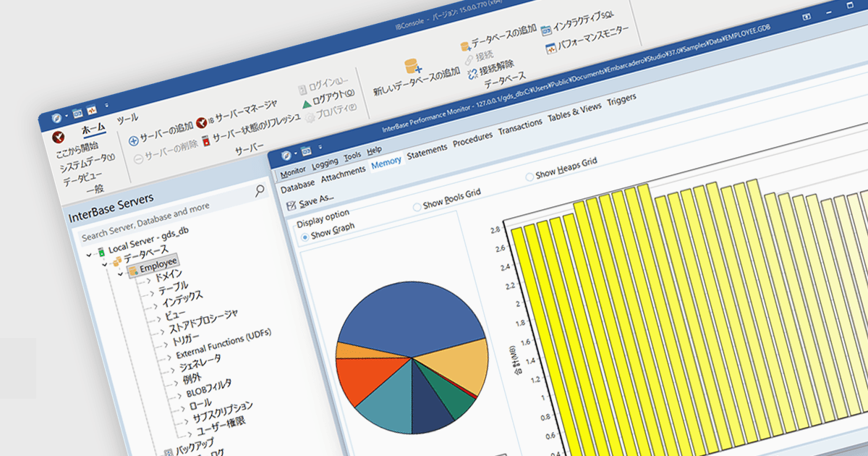868x456 pixels.
Task: Click the サーバーマネージャ phoenix icon
Action: click(x=201, y=122)
